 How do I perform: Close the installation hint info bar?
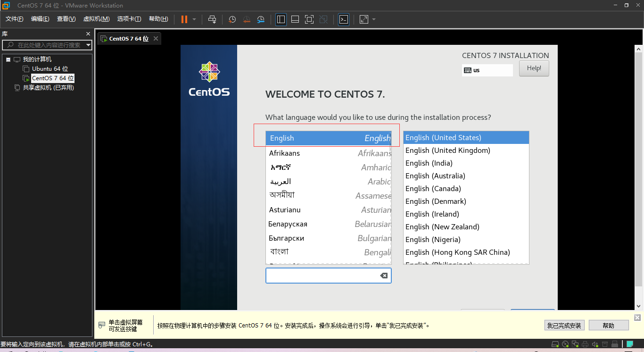tap(637, 318)
